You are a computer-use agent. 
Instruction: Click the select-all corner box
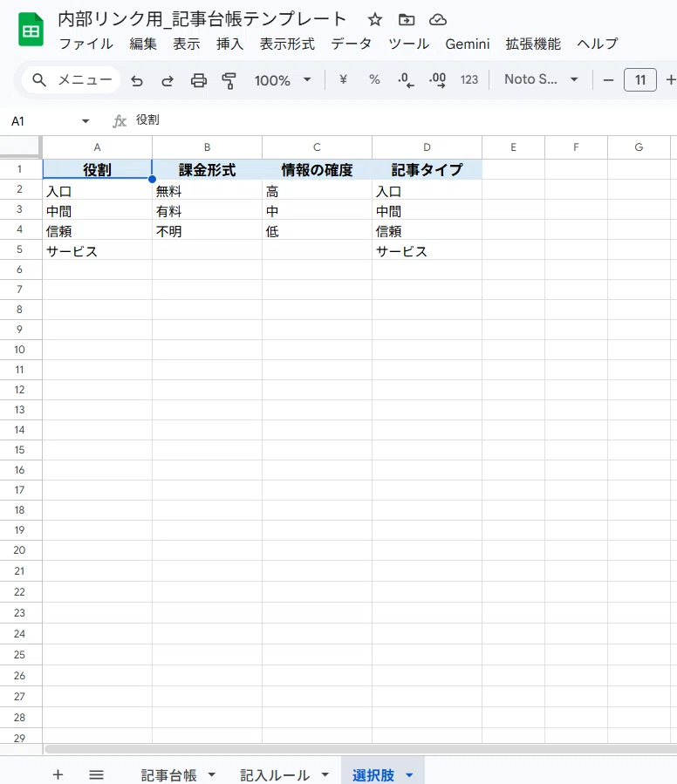point(20,147)
